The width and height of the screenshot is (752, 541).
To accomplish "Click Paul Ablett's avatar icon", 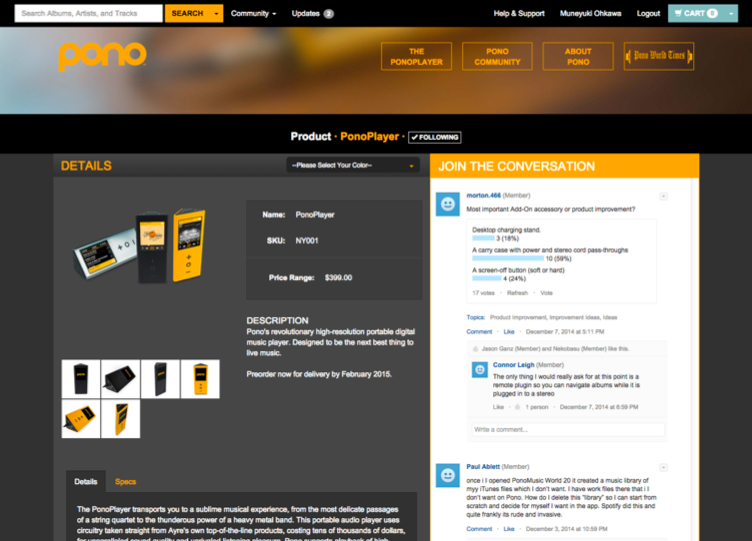I will pos(447,475).
